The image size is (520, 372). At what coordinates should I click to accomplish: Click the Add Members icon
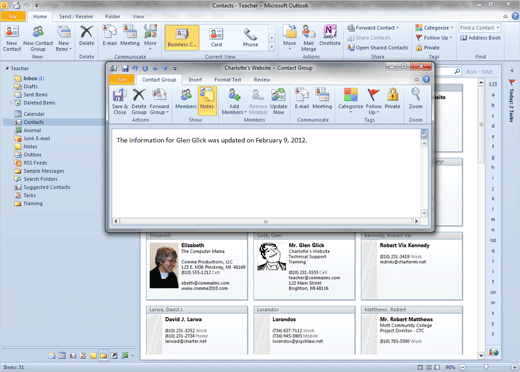point(234,94)
